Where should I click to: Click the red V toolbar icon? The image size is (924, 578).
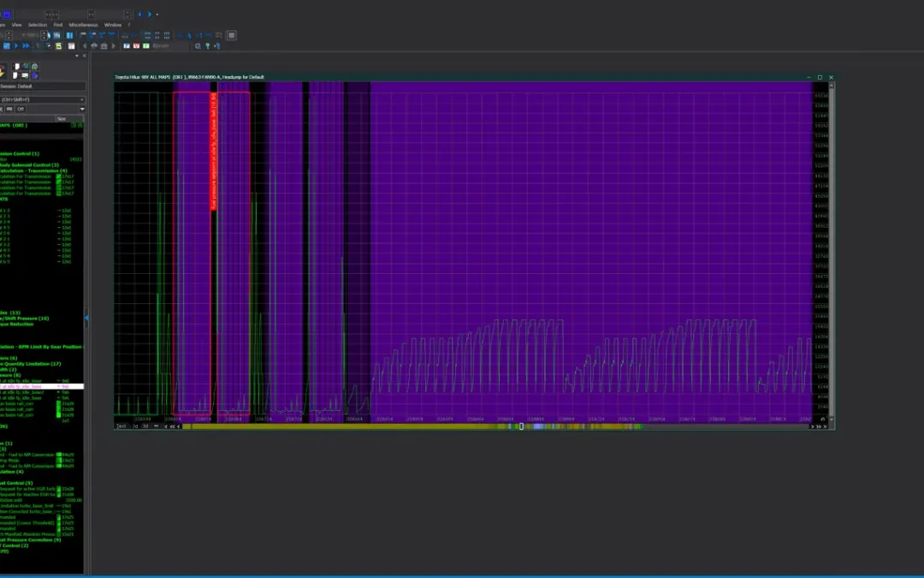point(136,46)
